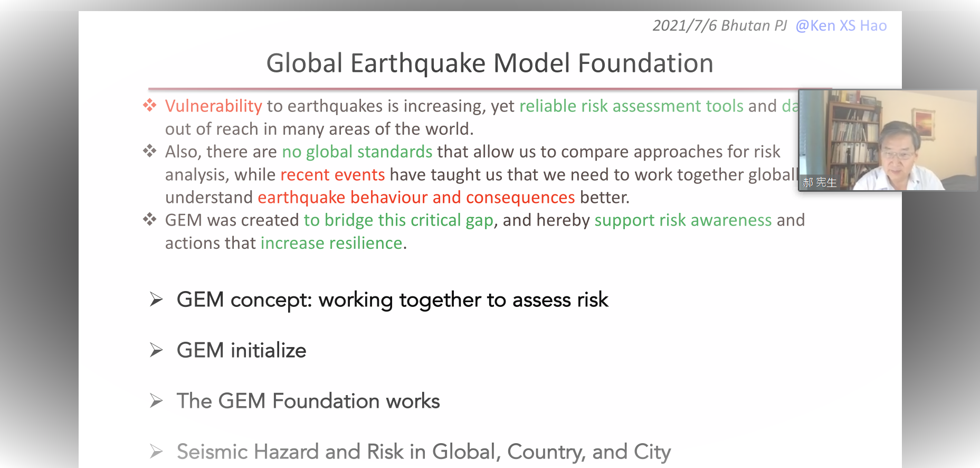Click the 'support risk awareness' green text
Viewport: 980px width, 468px height.
tap(683, 220)
